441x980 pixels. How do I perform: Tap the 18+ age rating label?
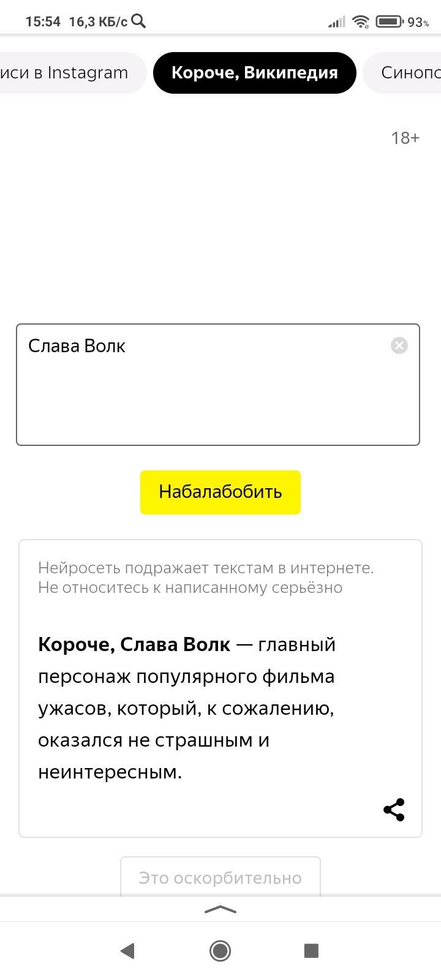click(405, 138)
